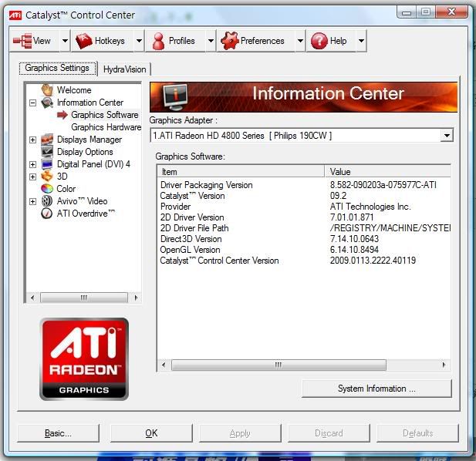Click the Hotkeys toolbar icon

pos(84,41)
